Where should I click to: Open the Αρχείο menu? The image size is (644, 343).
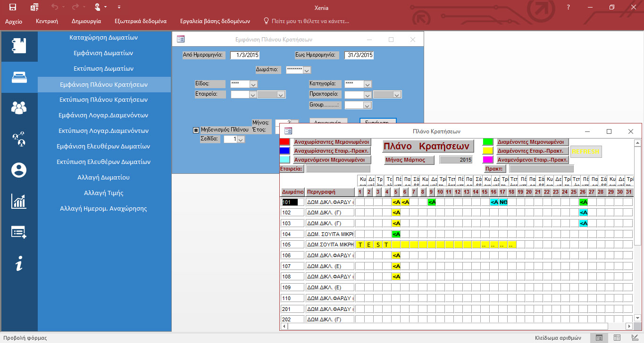pos(14,21)
